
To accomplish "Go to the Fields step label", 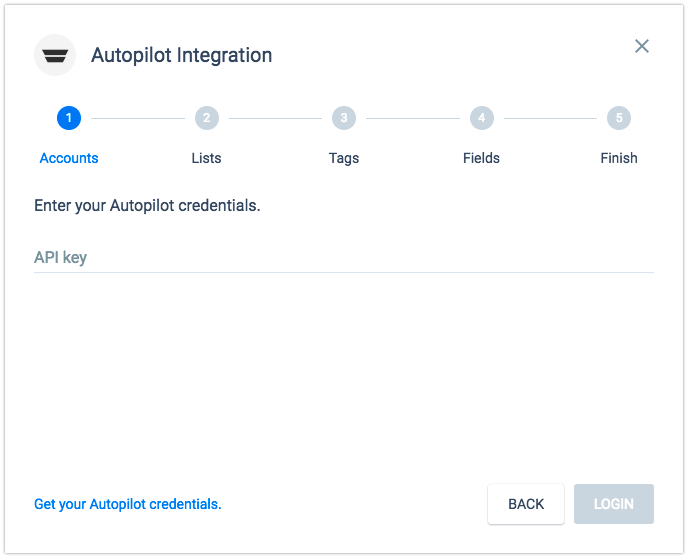I will 481,158.
